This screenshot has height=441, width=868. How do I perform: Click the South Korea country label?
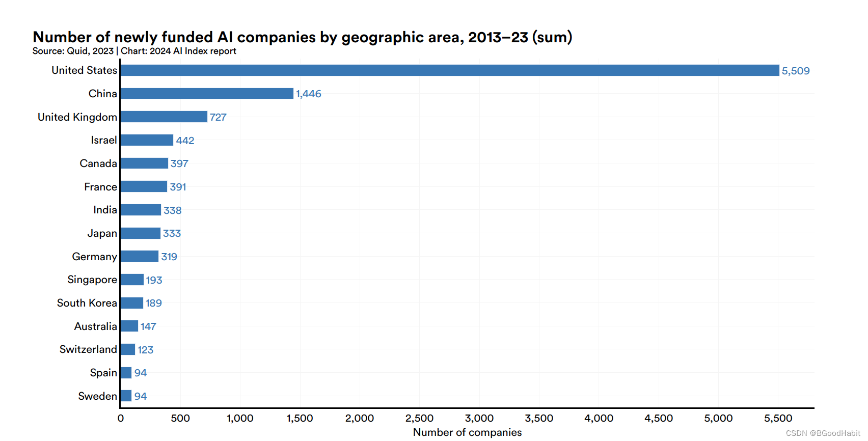tap(87, 303)
